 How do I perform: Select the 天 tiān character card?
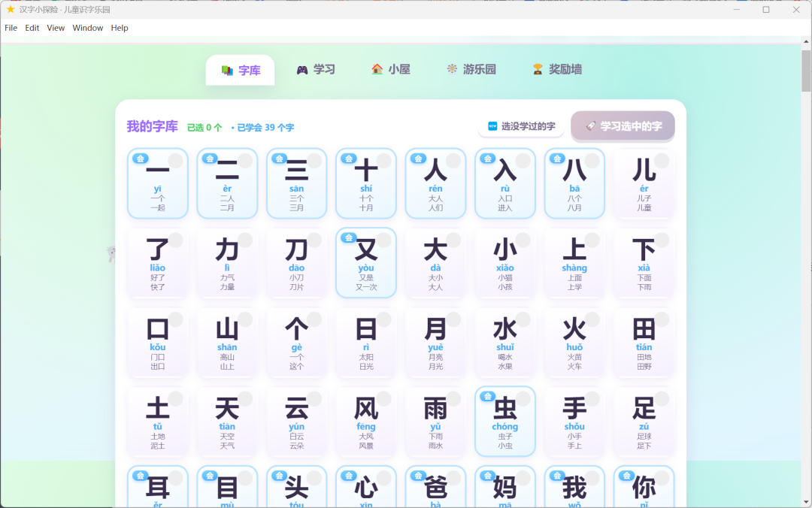coord(227,422)
